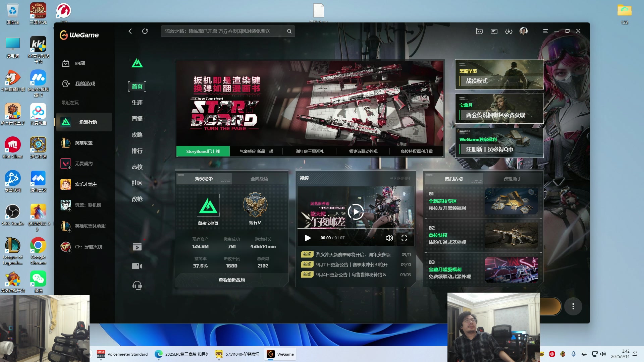Switch to 热门活动 tab
Viewport: 644px width, 362px height.
point(454,179)
